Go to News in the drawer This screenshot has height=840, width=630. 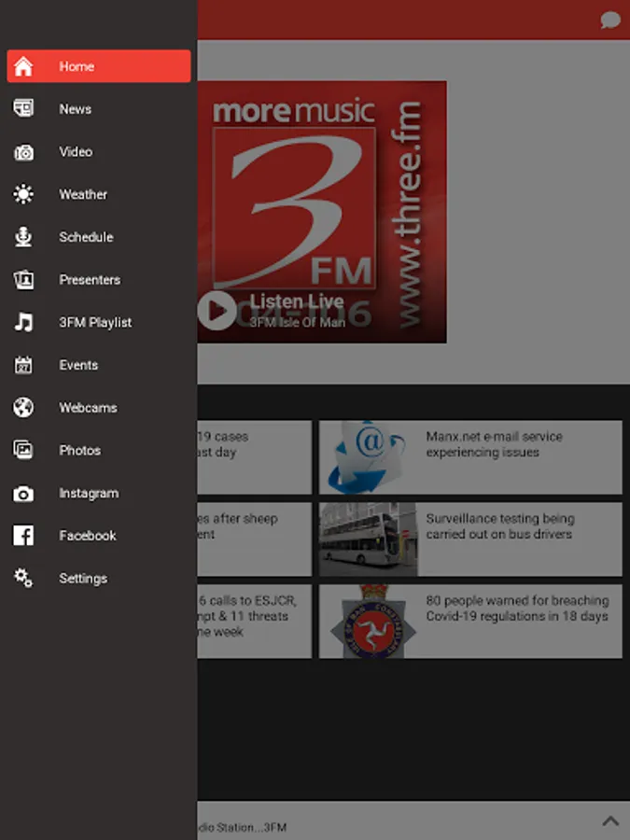tap(99, 109)
